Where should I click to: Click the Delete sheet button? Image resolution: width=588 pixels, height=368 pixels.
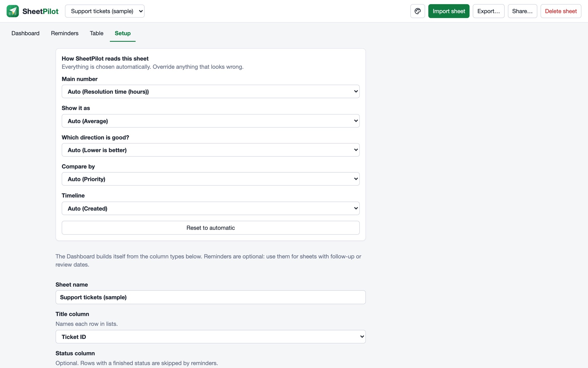[561, 11]
